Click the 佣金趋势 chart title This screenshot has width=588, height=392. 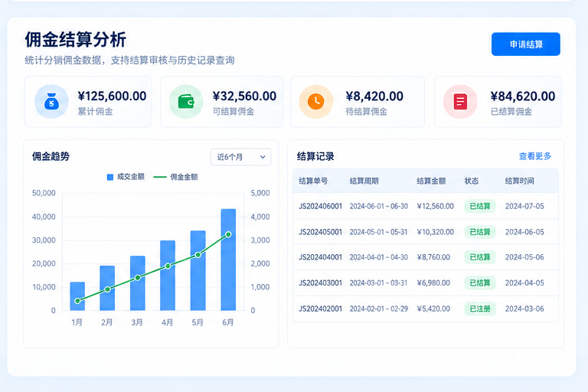tap(51, 156)
